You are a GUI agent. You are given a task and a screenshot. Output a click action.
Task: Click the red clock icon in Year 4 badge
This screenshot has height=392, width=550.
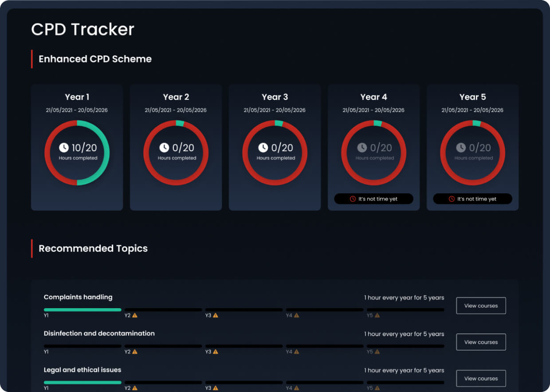pyautogui.click(x=353, y=199)
